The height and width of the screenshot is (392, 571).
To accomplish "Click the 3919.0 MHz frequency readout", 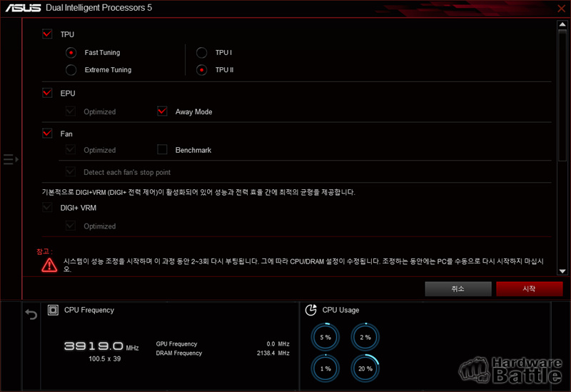I will coord(101,346).
